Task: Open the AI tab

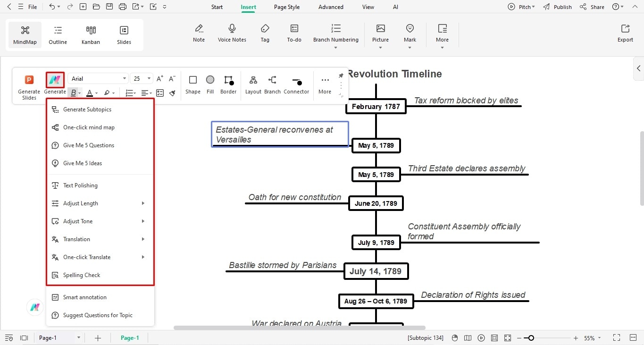Action: pos(395,7)
